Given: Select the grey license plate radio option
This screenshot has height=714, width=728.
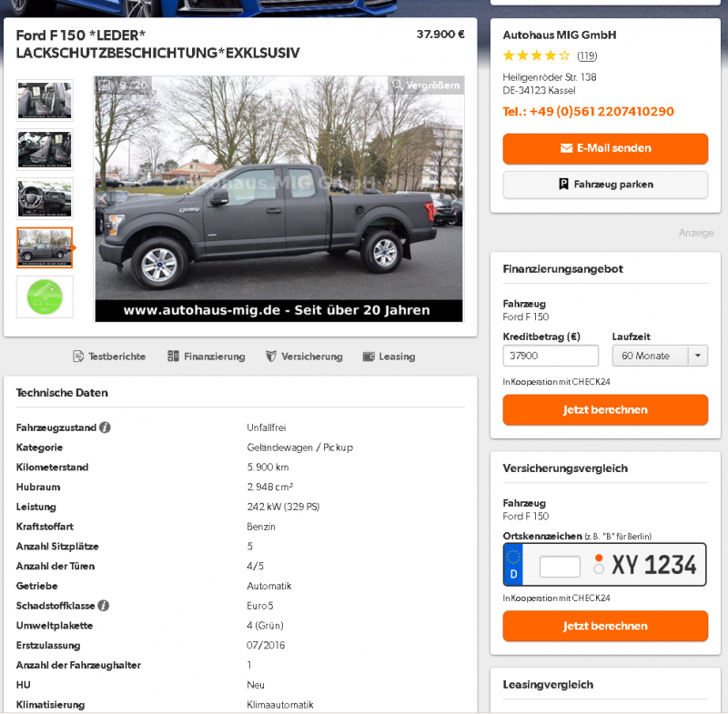Looking at the screenshot, I should 599,568.
